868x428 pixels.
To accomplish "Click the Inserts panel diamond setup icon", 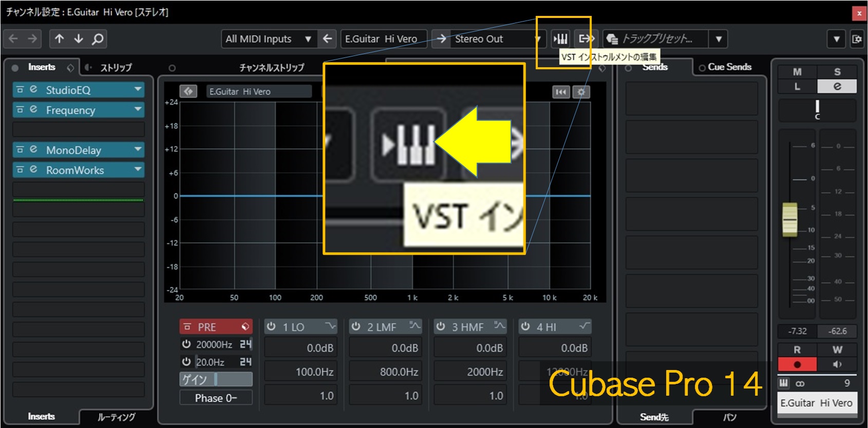I will click(70, 68).
